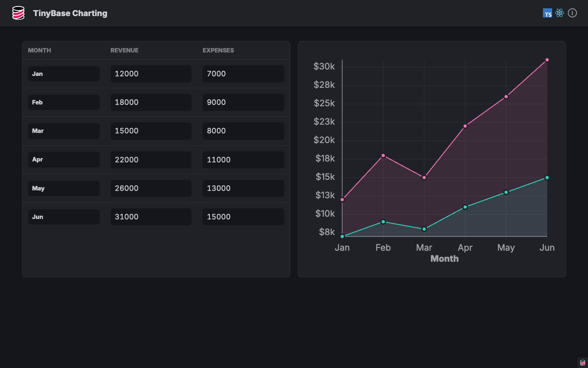Edit the Jun expenses field
Image resolution: width=588 pixels, height=368 pixels.
(243, 217)
